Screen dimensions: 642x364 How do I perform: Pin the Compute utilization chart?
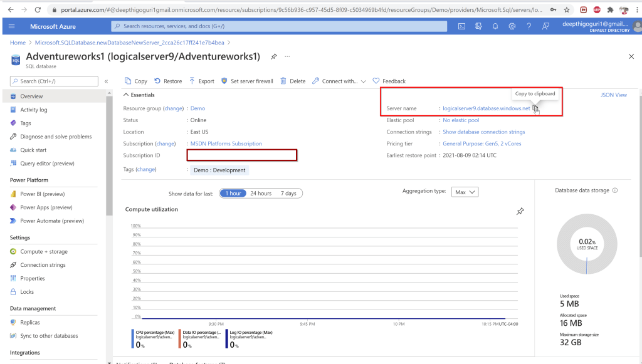tap(520, 212)
